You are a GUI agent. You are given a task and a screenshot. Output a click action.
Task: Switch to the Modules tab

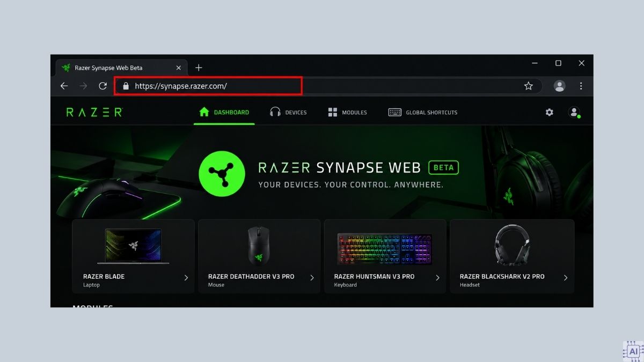coord(347,112)
